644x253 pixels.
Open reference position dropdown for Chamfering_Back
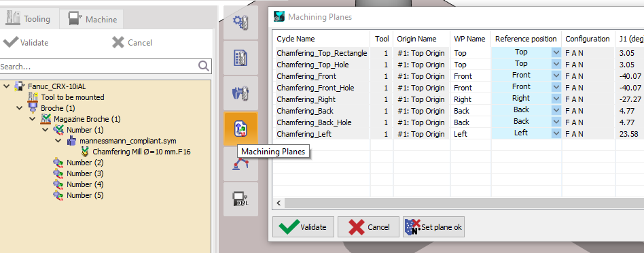[556, 110]
